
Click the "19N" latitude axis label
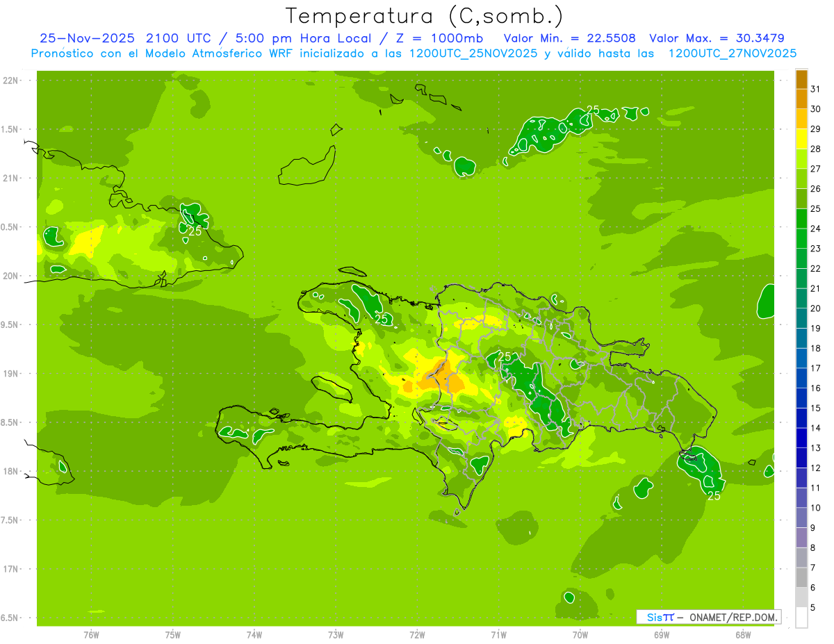click(10, 374)
